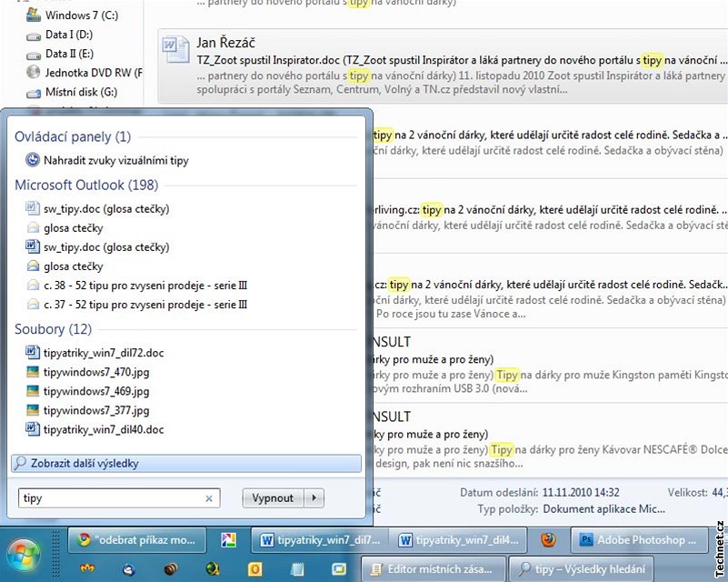The height and width of the screenshot is (582, 728).
Task: Select Místní disk (G:) drive
Action: pos(72,92)
